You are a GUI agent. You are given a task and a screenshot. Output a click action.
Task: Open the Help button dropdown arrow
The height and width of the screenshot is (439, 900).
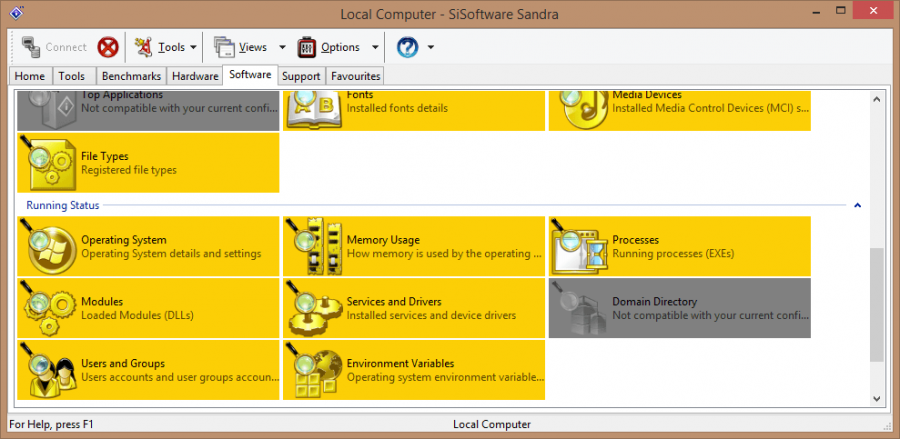(430, 47)
